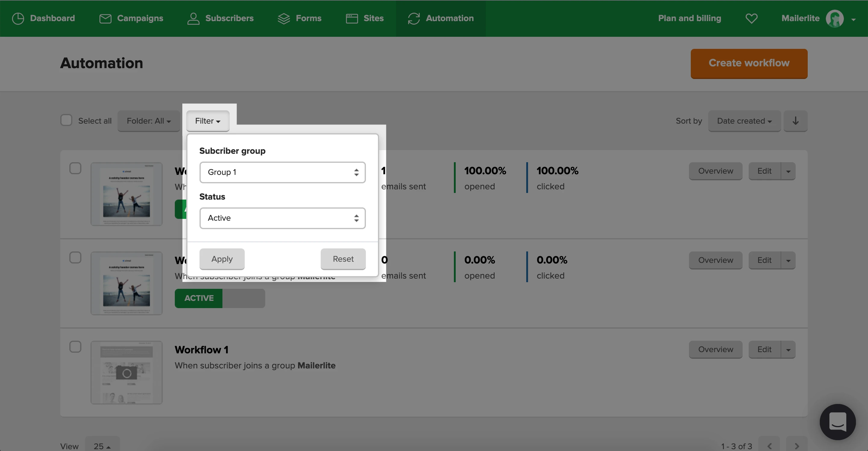This screenshot has height=451, width=868.
Task: Check the second workflow row checkbox
Action: tap(75, 257)
